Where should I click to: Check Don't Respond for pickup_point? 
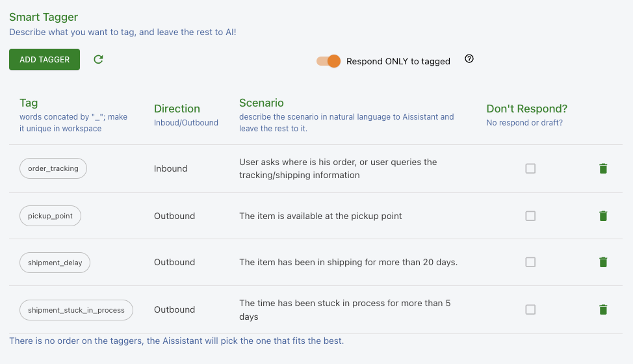point(530,216)
